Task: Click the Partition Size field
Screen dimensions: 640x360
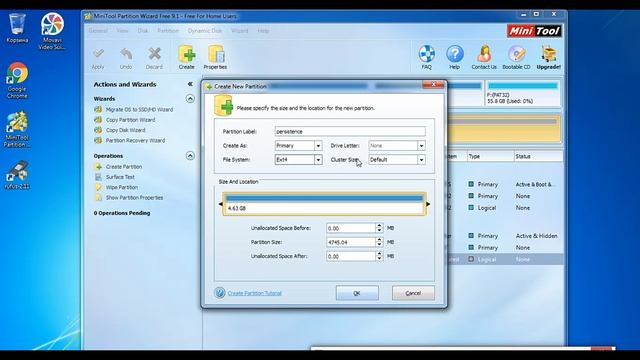Action: [x=351, y=242]
